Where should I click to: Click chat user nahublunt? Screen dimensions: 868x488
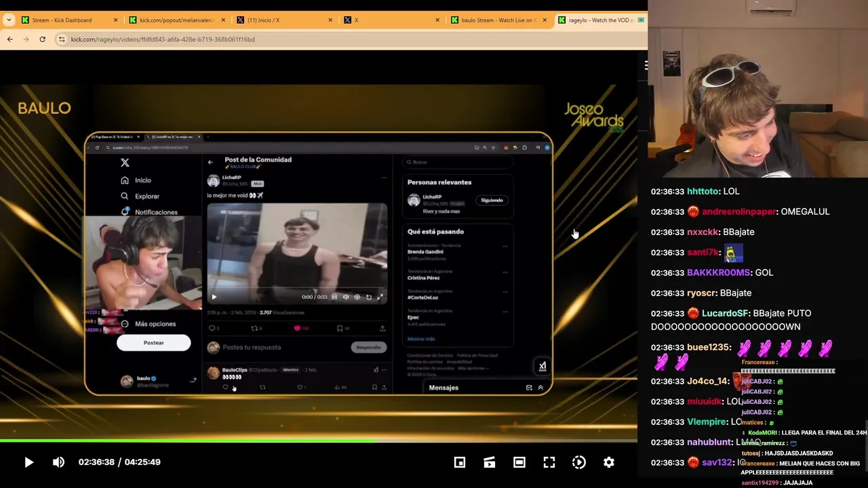(710, 442)
